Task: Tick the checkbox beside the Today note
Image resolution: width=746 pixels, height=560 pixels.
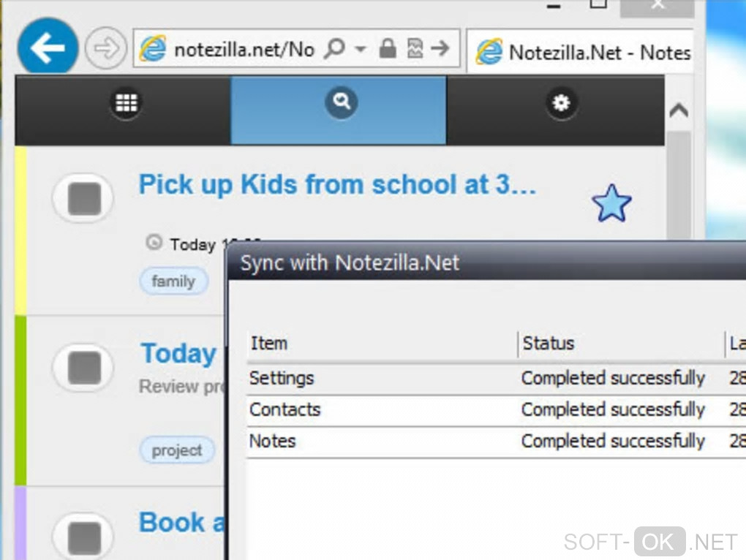Action: 83,368
